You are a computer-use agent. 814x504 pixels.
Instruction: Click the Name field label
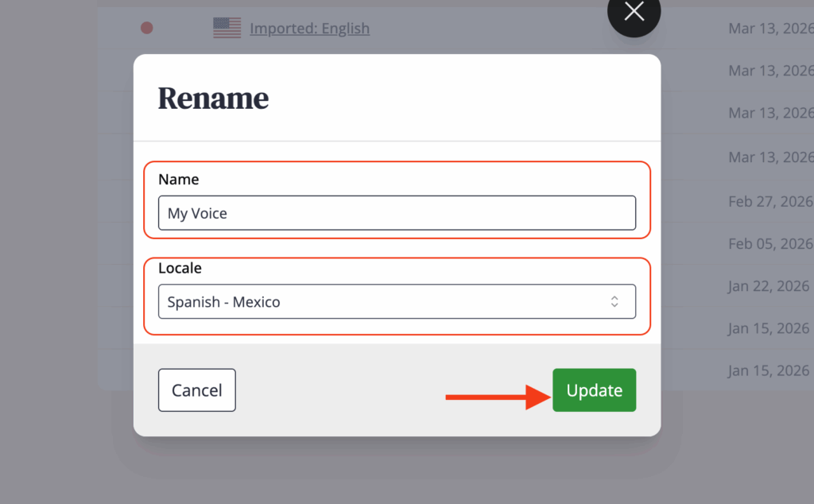(x=178, y=180)
